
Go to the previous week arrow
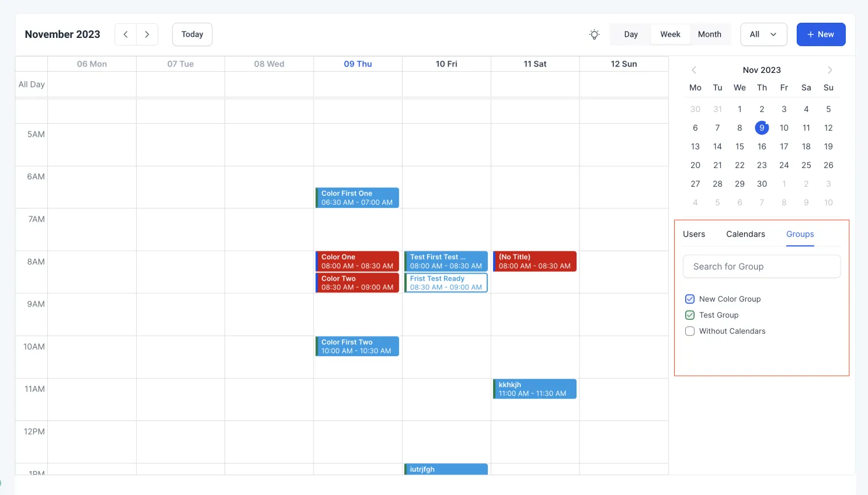[126, 34]
